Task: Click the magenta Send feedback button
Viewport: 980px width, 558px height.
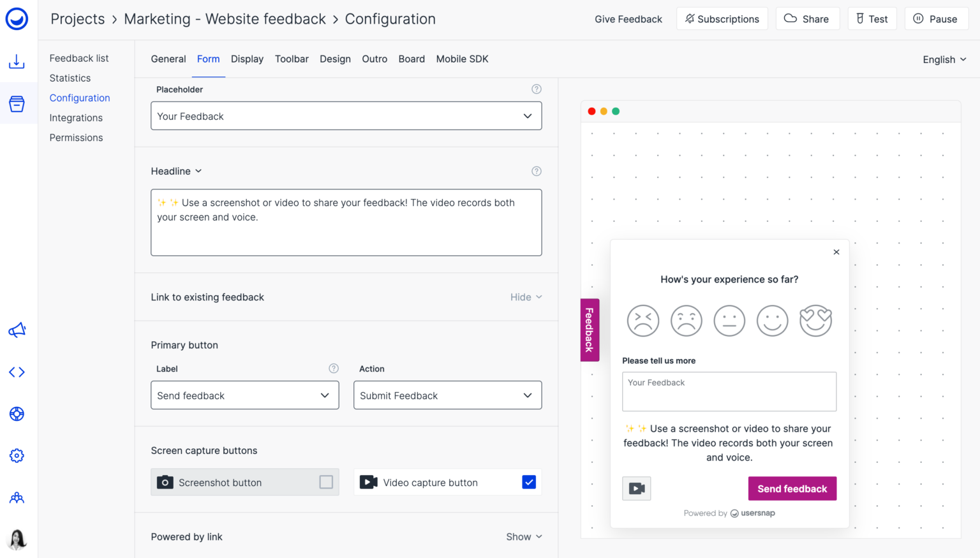Action: tap(792, 488)
